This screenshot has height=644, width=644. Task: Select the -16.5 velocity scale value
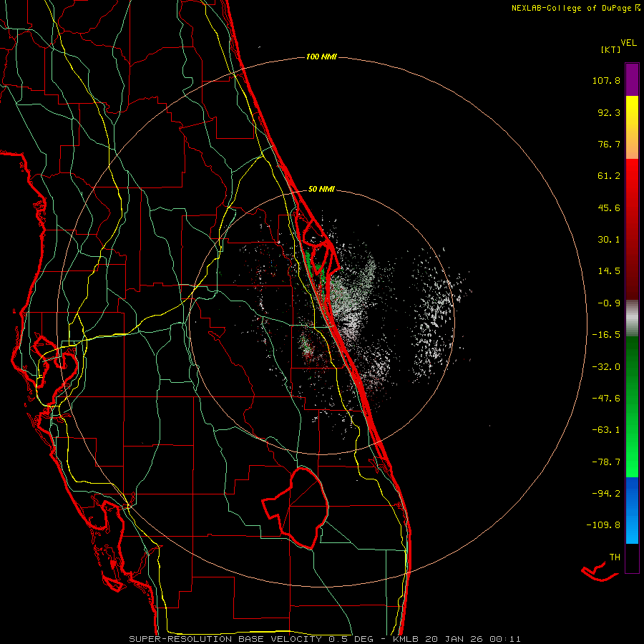click(606, 335)
